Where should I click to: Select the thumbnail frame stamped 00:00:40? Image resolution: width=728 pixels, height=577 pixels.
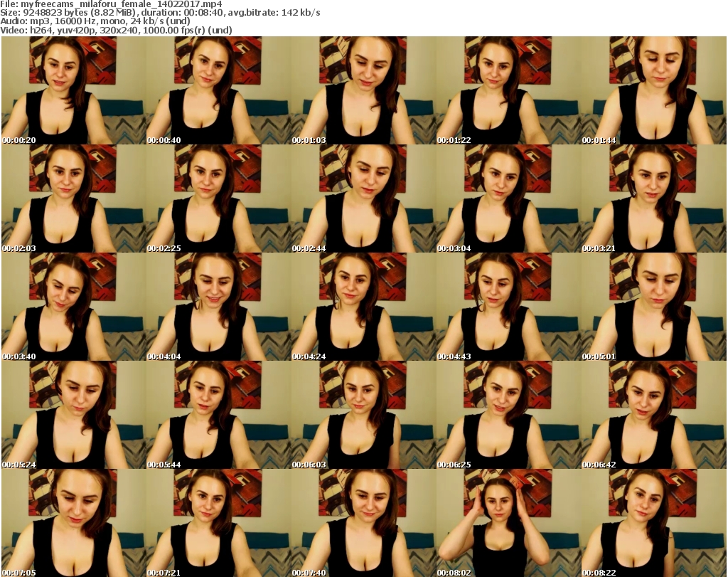[x=219, y=90]
